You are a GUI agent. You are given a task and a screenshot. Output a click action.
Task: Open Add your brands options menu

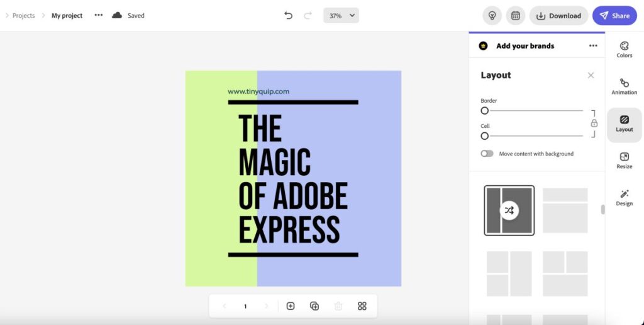pos(593,46)
